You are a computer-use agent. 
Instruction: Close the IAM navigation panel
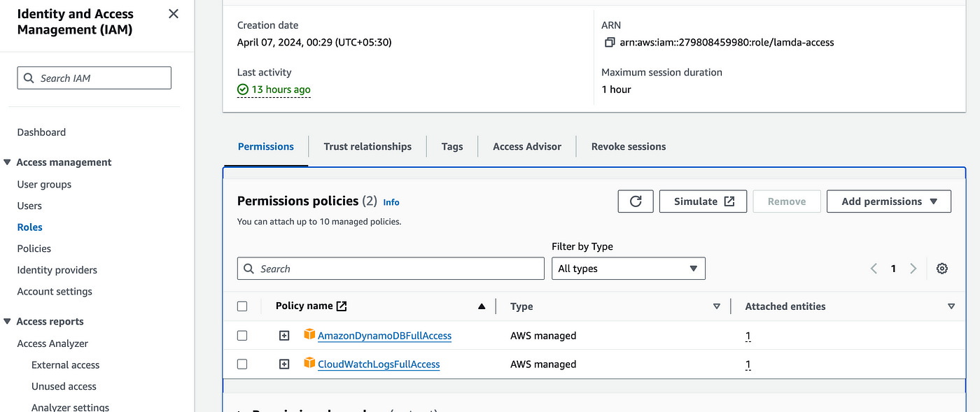pos(174,14)
